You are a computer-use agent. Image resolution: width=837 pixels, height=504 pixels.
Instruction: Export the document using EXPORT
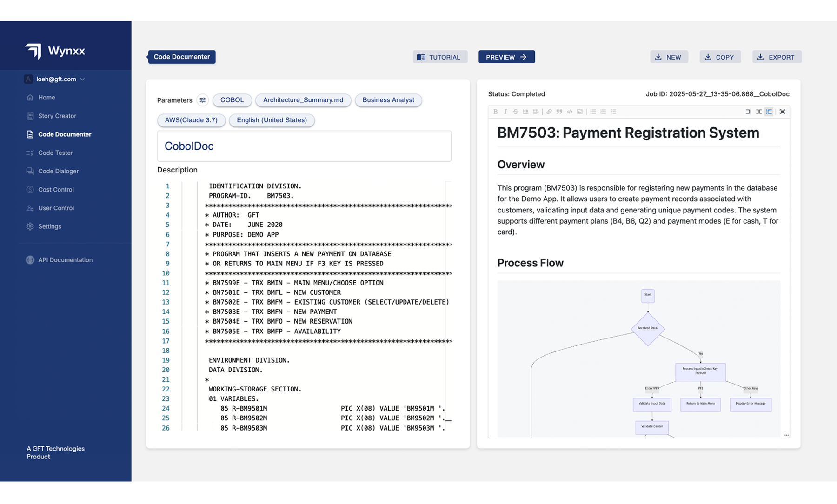coord(776,57)
